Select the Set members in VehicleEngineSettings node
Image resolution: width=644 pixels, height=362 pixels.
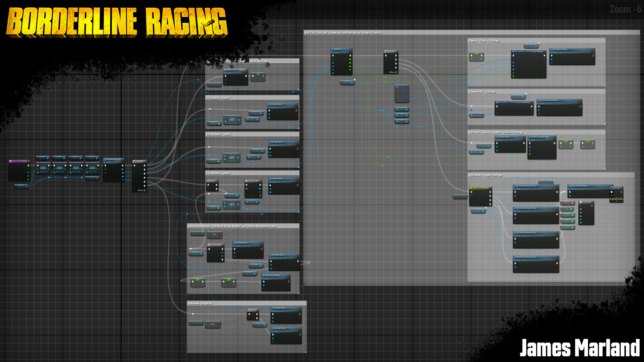(529, 64)
